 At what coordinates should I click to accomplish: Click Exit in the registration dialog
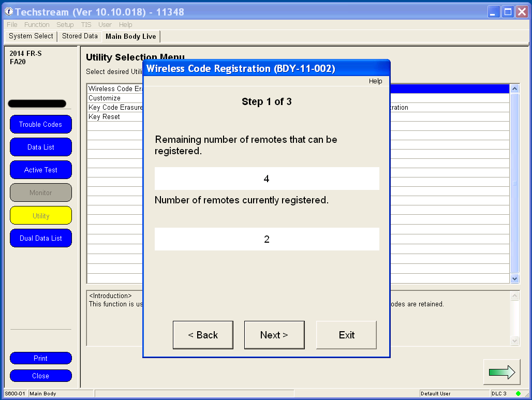point(346,335)
